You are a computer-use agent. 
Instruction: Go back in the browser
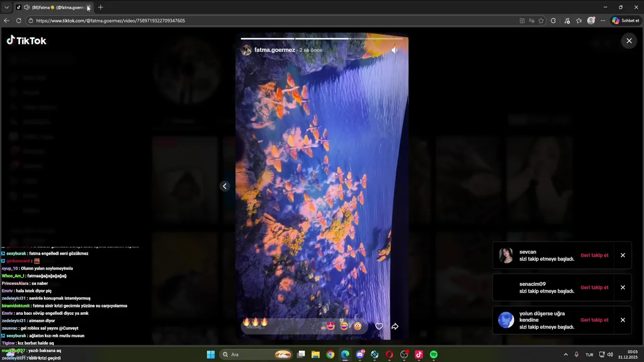point(7,21)
